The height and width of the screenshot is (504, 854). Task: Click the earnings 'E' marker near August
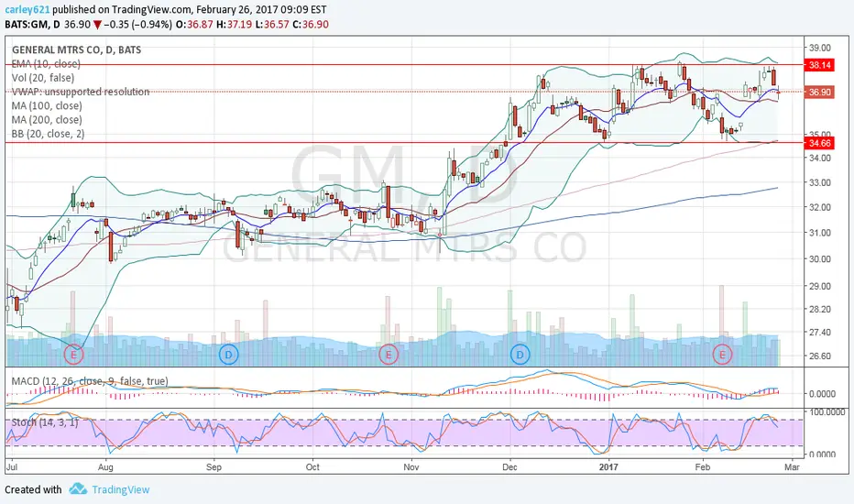[73, 354]
